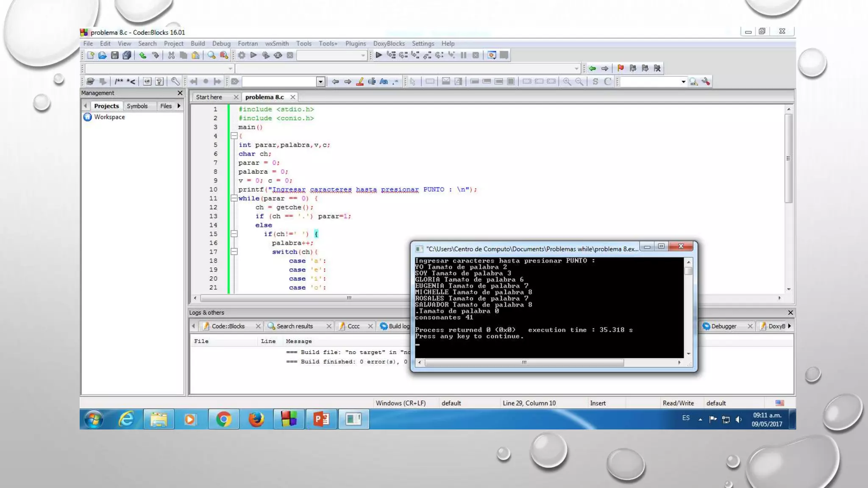Screen dimensions: 868x488
Task: Open the debugging windows icon
Action: pyautogui.click(x=492, y=55)
